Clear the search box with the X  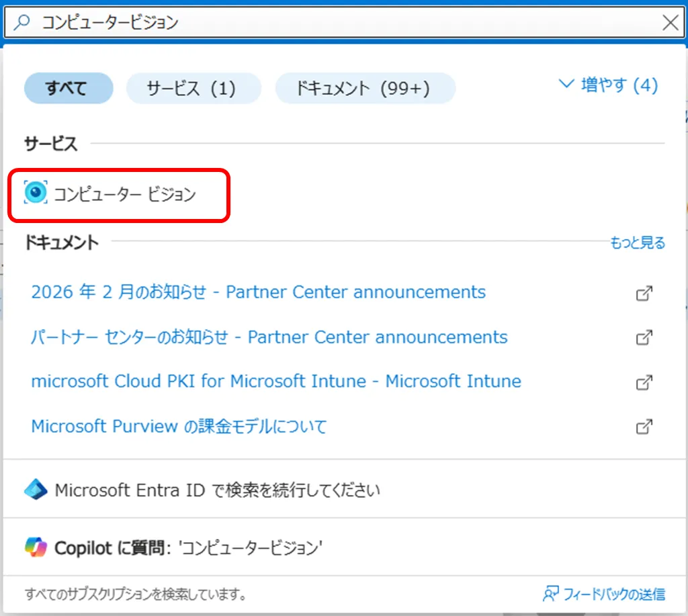click(670, 22)
